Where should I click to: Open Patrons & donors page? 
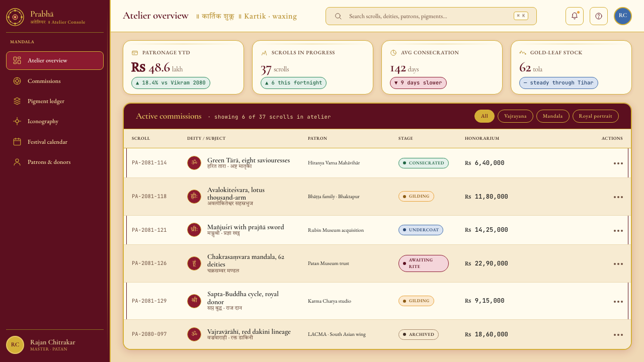pos(55,162)
